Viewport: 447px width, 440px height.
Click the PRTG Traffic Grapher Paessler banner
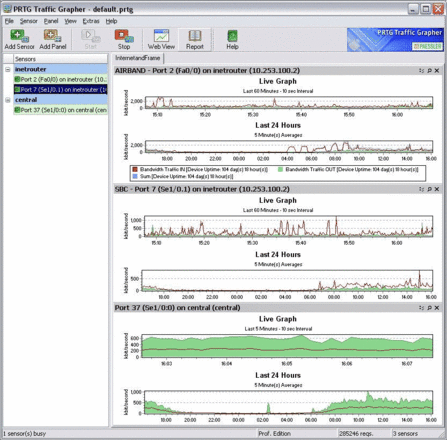[395, 40]
